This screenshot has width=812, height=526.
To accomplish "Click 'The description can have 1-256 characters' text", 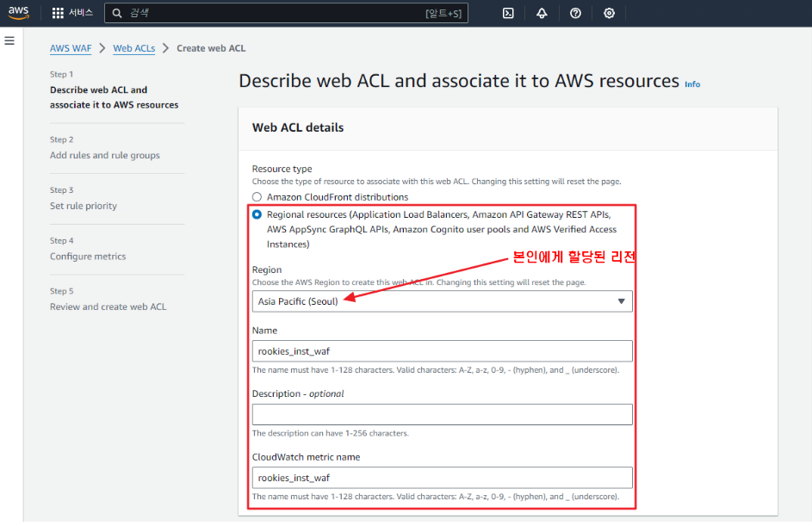I will point(331,433).
